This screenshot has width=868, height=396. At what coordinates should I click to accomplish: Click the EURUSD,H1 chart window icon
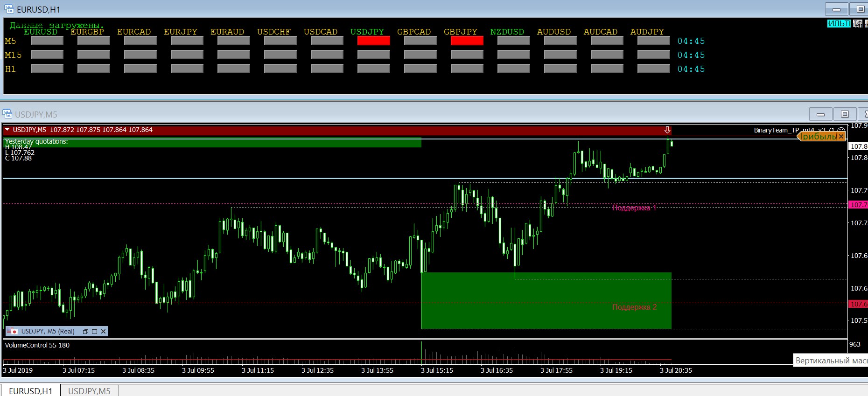[x=8, y=9]
